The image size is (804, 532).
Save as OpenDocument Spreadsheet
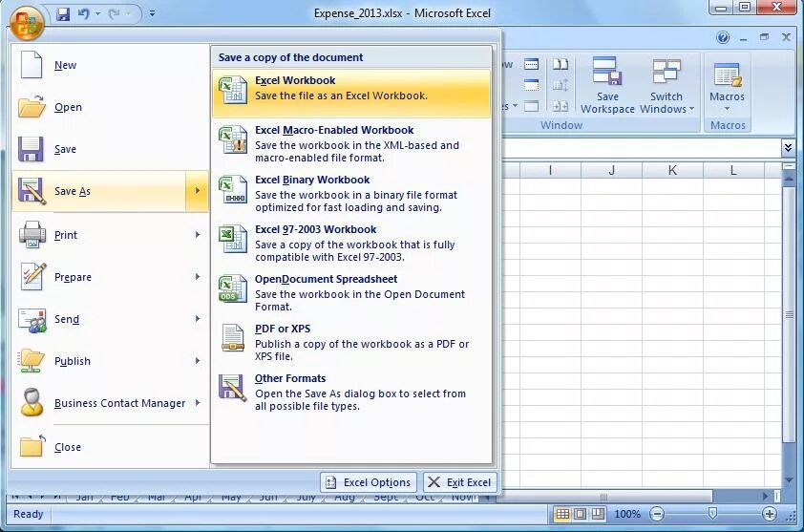(351, 293)
